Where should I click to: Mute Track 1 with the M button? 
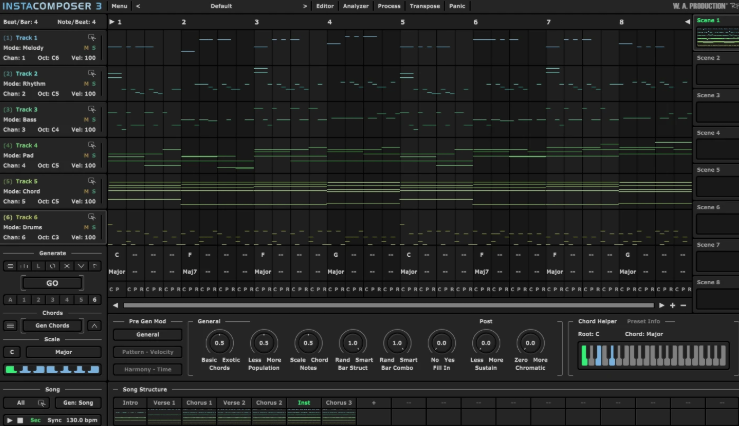click(86, 46)
